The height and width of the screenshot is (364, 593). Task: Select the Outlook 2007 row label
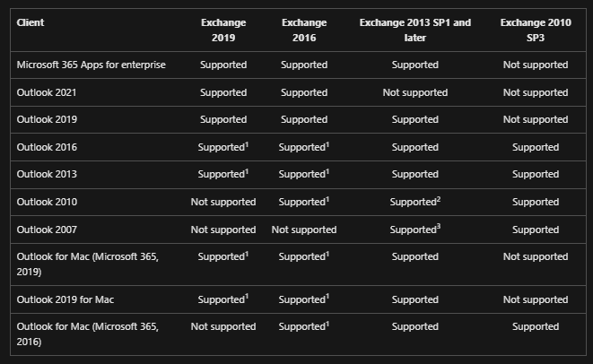[47, 230]
